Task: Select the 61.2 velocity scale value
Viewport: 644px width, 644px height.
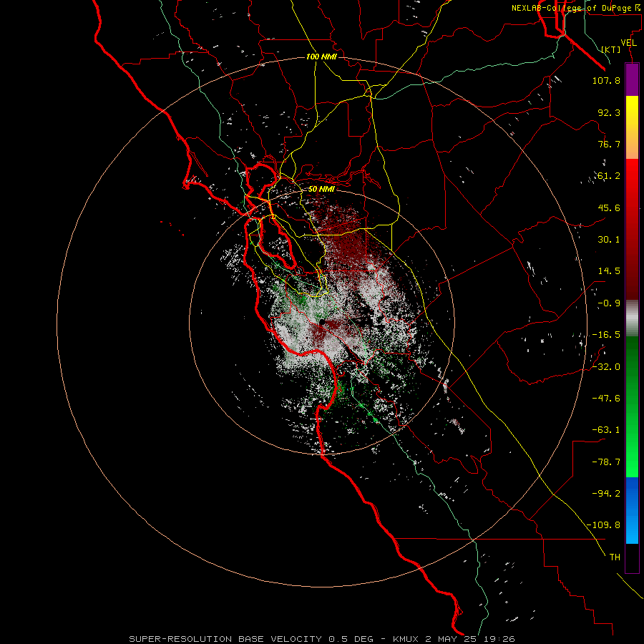Action: coord(609,176)
